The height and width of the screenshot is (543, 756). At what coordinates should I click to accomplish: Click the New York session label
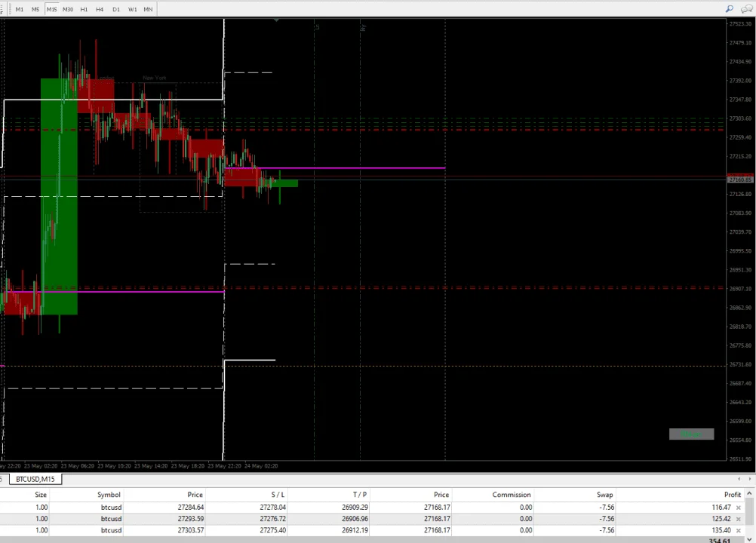pos(154,78)
